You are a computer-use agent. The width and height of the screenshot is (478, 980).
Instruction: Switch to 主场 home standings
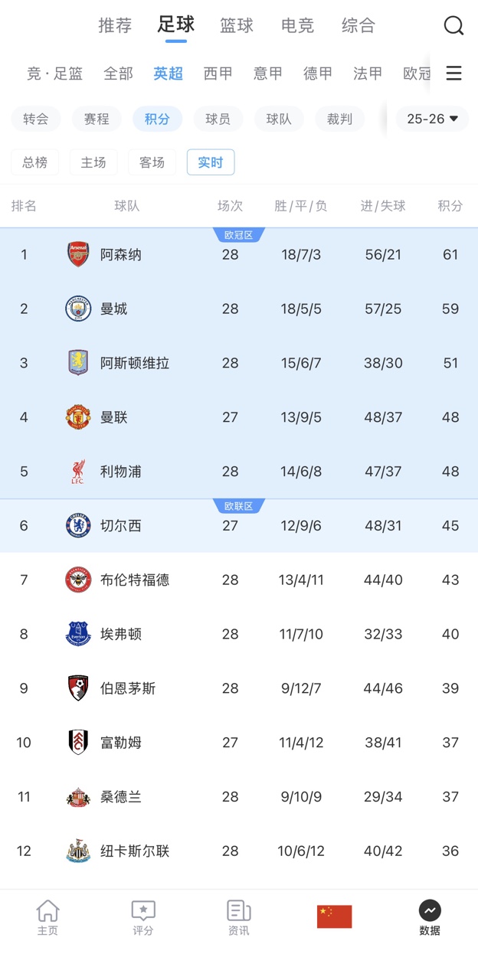coord(93,162)
